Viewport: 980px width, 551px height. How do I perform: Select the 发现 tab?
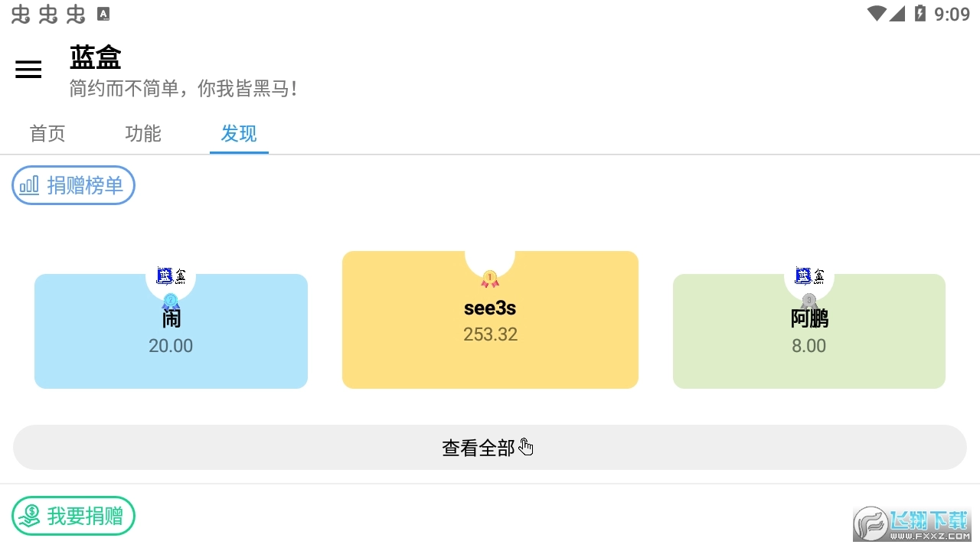[239, 134]
